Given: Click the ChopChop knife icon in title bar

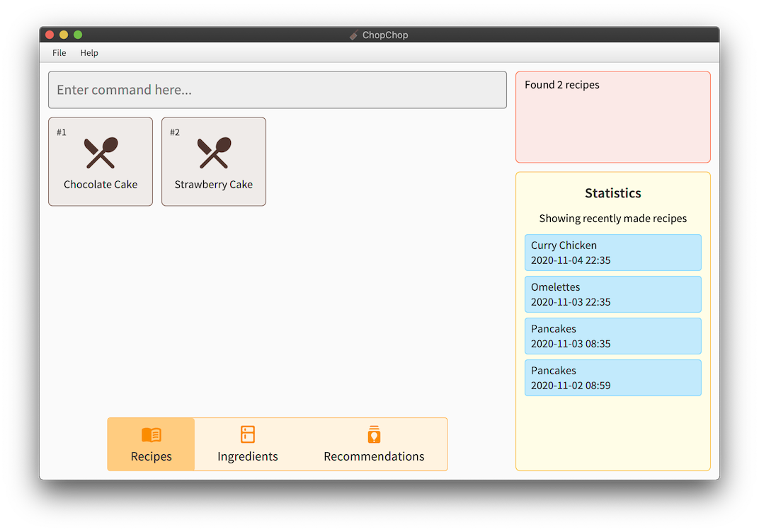Looking at the screenshot, I should pyautogui.click(x=354, y=35).
